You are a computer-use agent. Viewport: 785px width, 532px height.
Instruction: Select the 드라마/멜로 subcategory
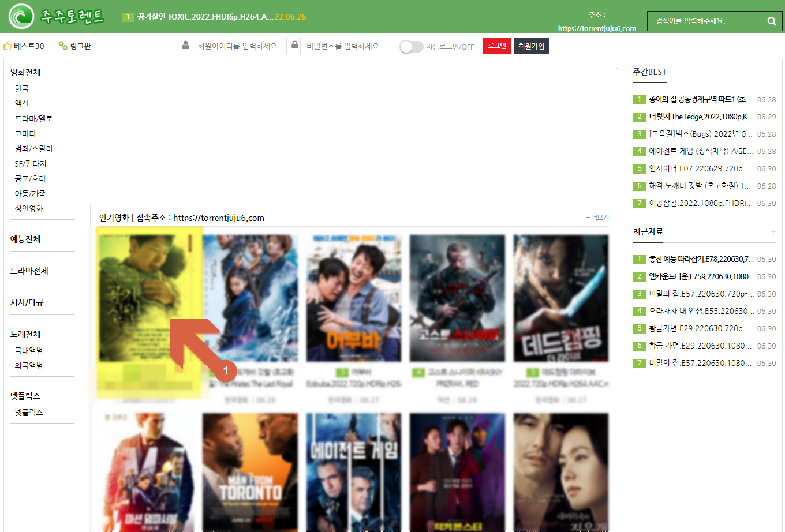pyautogui.click(x=33, y=118)
